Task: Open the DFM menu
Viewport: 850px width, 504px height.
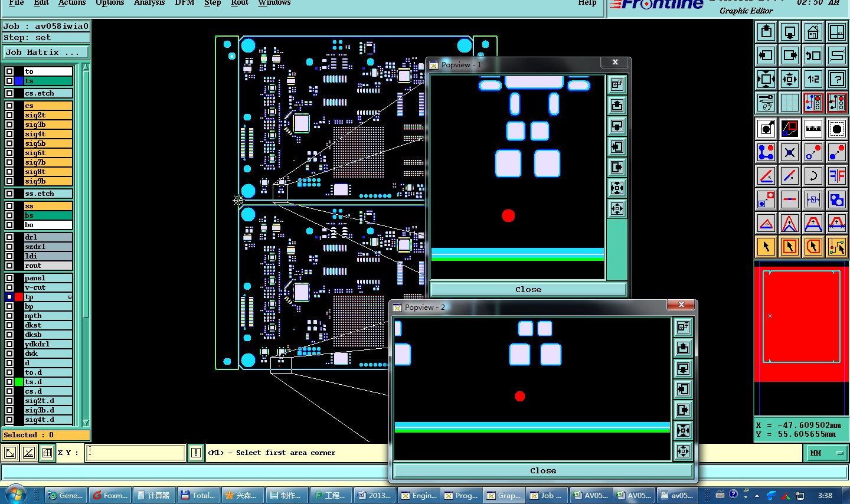Action: point(185,3)
